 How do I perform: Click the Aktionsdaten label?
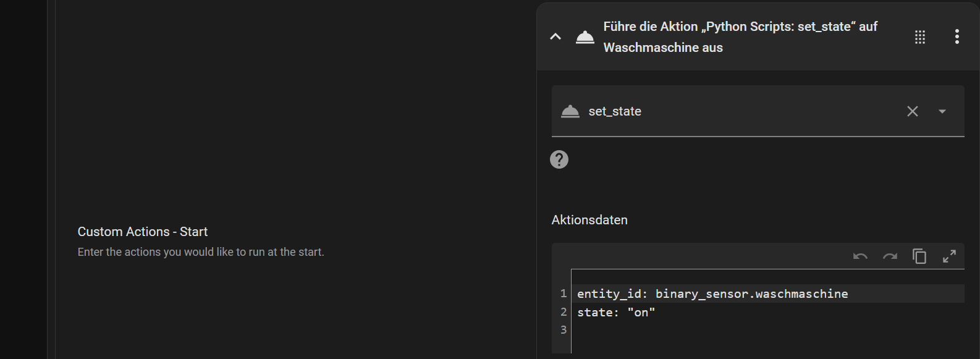pos(589,220)
